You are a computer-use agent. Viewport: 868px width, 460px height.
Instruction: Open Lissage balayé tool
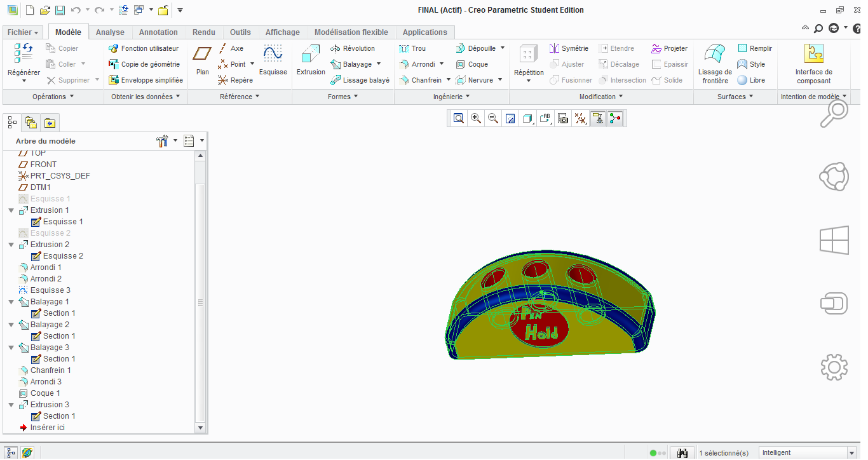pyautogui.click(x=360, y=80)
